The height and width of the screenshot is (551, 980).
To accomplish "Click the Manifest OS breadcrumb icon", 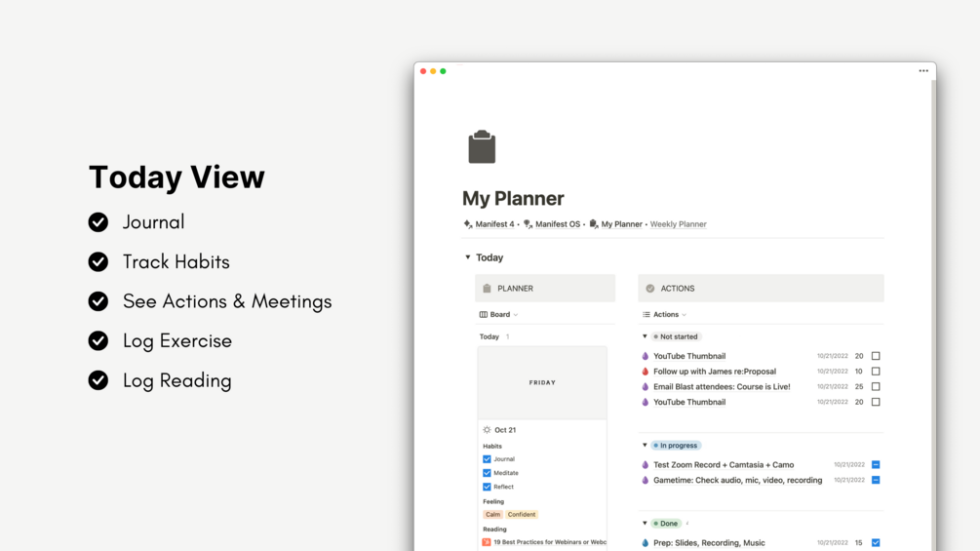I will pos(529,224).
